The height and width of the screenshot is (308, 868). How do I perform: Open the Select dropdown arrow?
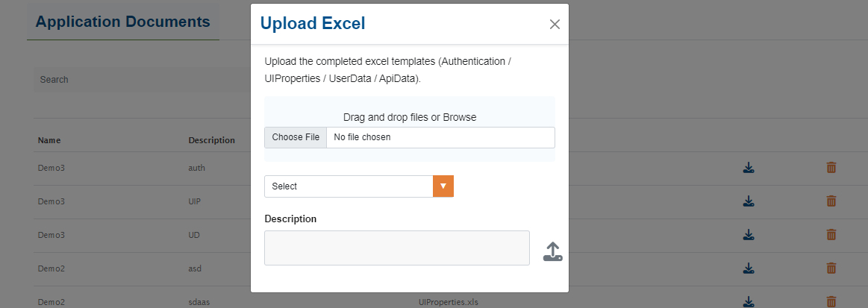click(x=443, y=186)
